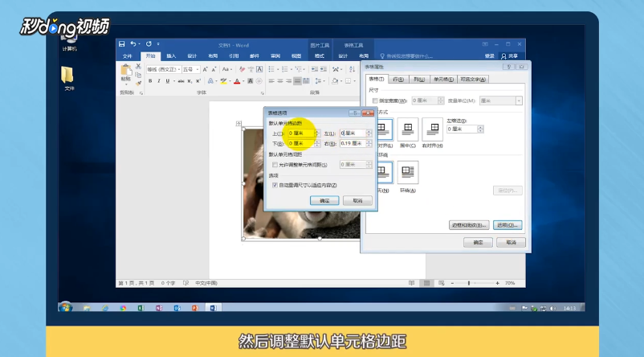Click the Character Border icon

[259, 69]
